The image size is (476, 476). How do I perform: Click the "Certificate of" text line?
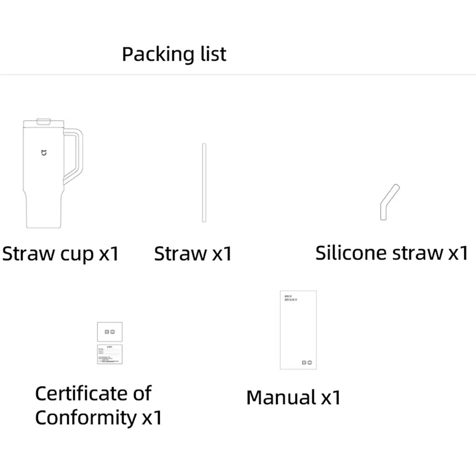click(x=93, y=394)
